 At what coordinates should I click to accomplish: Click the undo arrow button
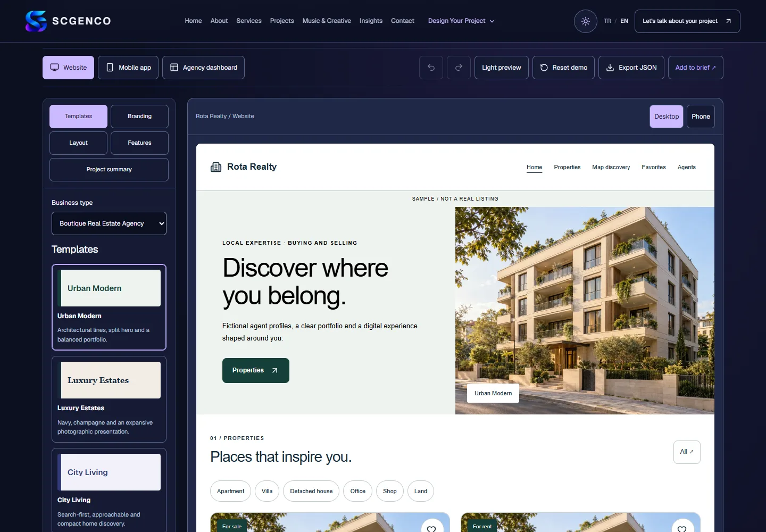[x=431, y=68]
